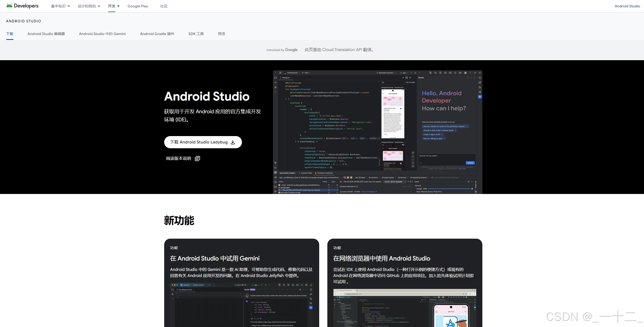Click the Android Developers logo
644x327 pixels.
click(x=22, y=6)
